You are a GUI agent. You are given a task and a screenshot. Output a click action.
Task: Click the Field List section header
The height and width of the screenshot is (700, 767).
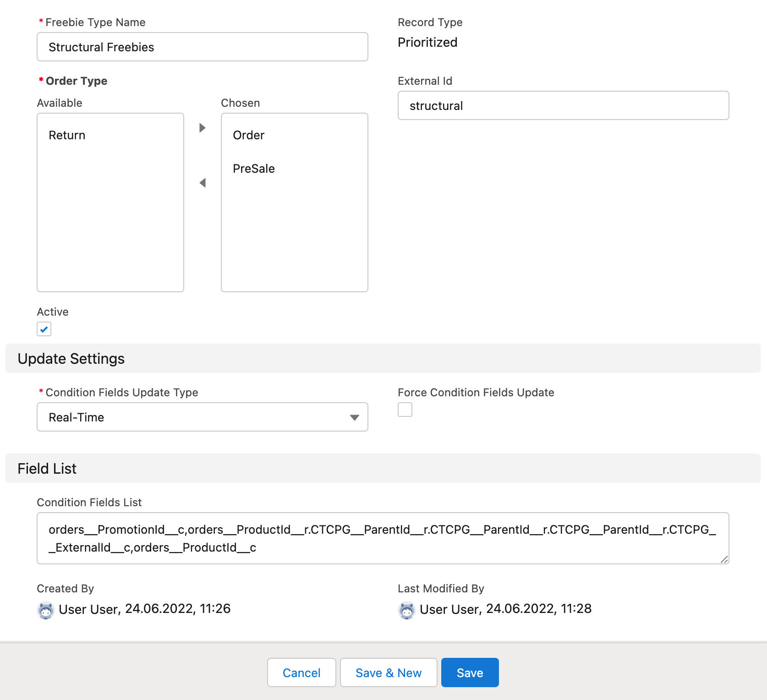(47, 468)
